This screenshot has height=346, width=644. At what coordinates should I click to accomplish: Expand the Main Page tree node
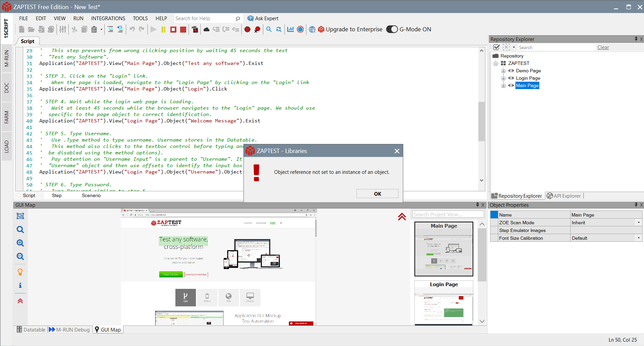pyautogui.click(x=504, y=86)
